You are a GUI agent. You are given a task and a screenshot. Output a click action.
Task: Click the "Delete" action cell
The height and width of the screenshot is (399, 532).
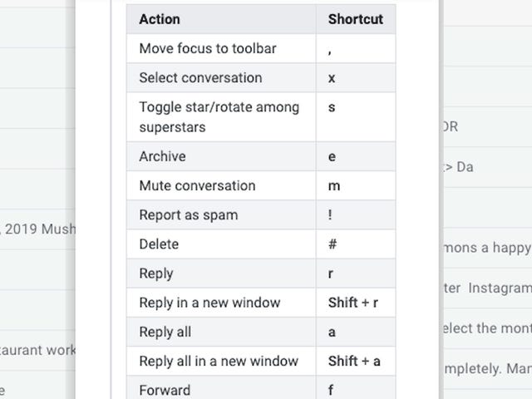click(159, 244)
